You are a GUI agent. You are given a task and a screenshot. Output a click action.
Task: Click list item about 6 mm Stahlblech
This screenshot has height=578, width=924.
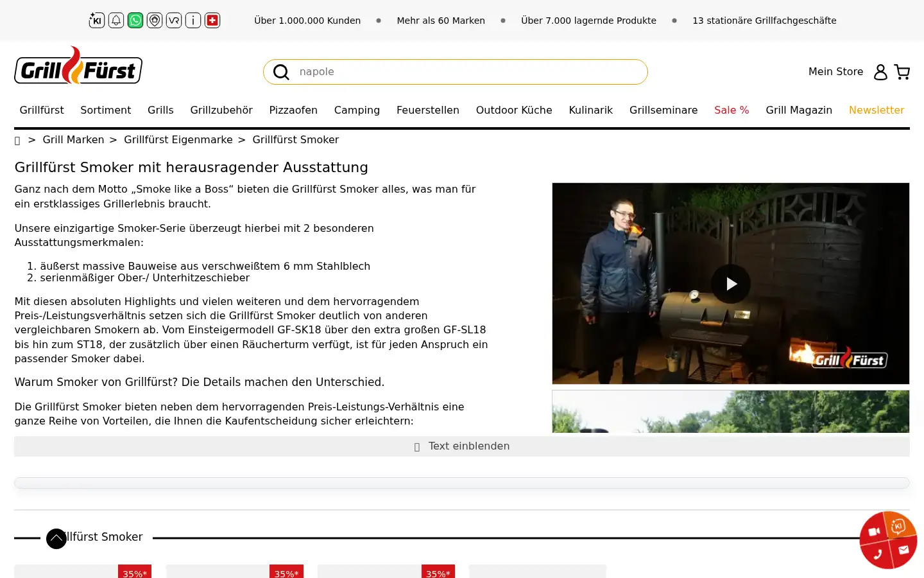click(205, 266)
